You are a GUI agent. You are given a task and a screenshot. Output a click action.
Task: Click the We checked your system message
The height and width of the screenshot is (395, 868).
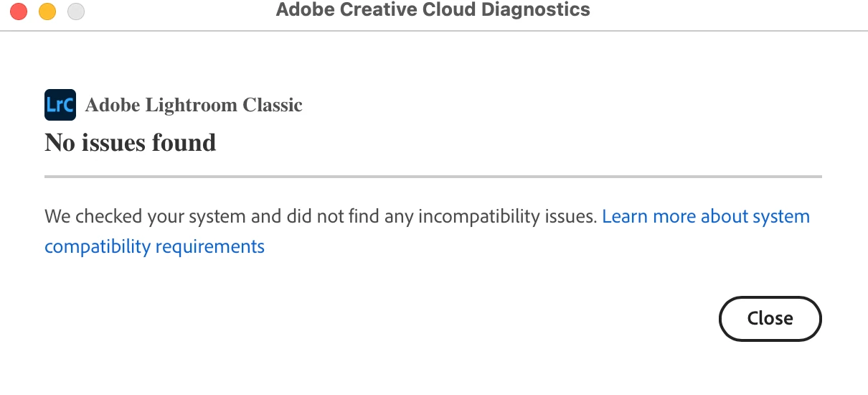pos(320,216)
